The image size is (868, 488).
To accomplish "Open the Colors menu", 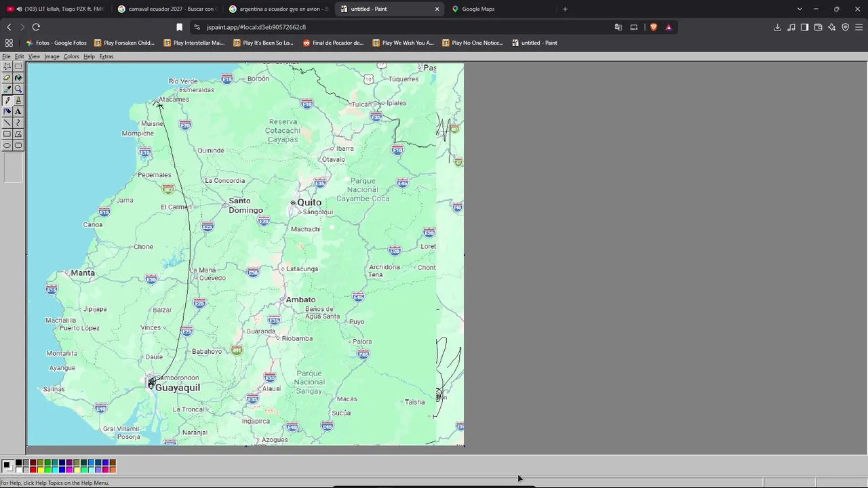I will [71, 56].
